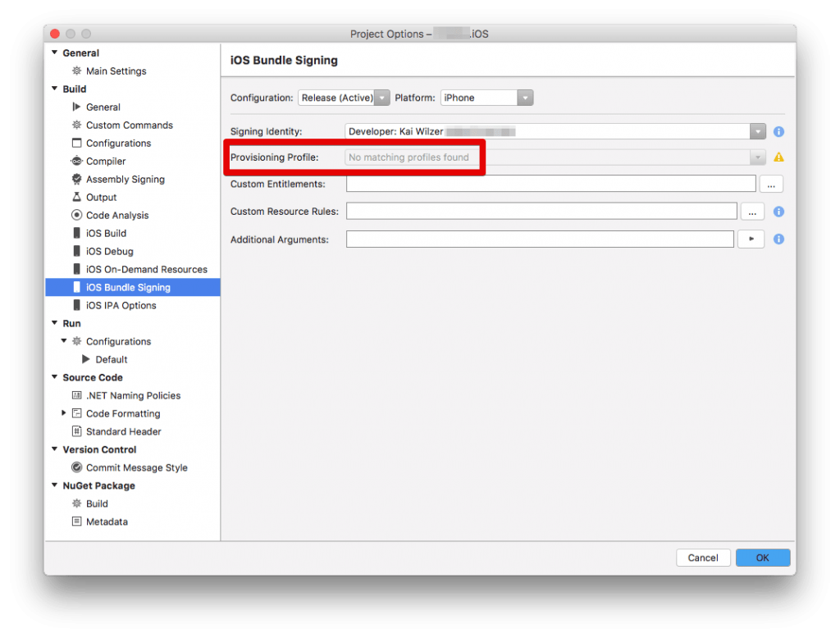The image size is (840, 638).
Task: Open Main Settings gear icon
Action: (76, 71)
